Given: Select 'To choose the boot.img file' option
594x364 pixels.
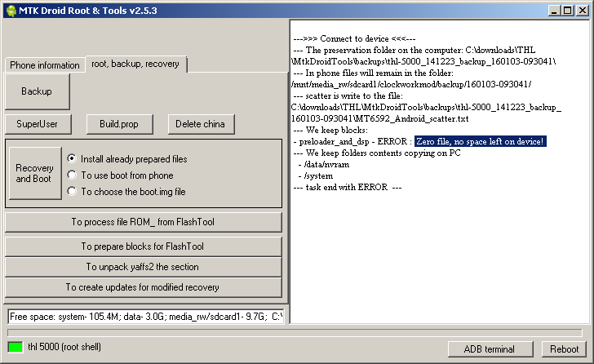Looking at the screenshot, I should [x=72, y=191].
